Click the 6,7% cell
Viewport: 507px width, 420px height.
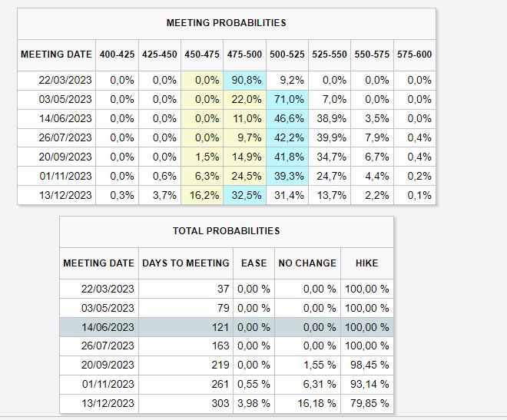point(372,157)
